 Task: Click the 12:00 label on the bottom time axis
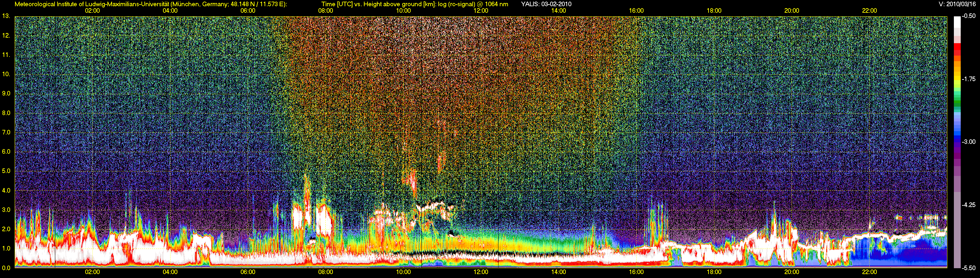click(481, 272)
